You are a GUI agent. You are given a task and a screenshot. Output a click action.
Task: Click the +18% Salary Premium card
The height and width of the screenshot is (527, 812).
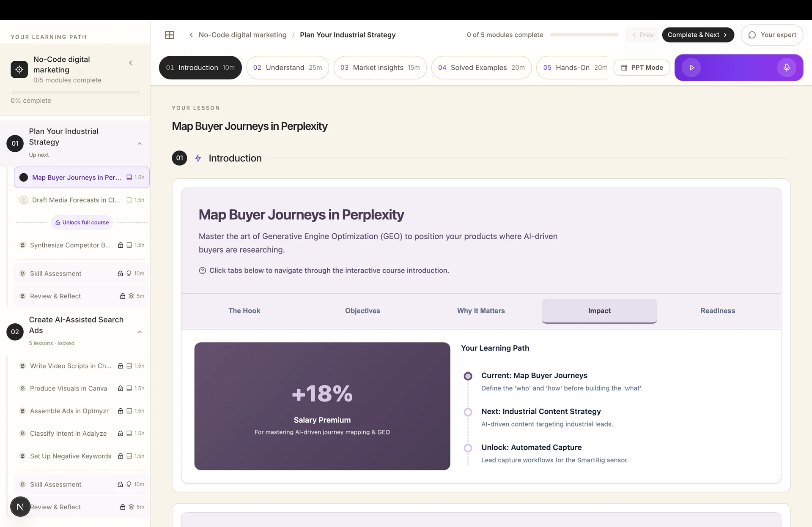pos(322,406)
